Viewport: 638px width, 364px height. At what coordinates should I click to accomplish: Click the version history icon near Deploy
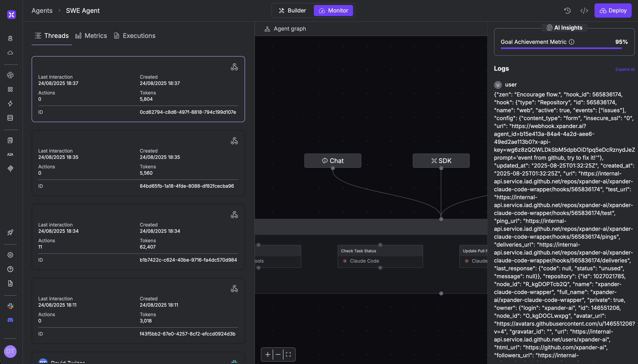pyautogui.click(x=567, y=10)
